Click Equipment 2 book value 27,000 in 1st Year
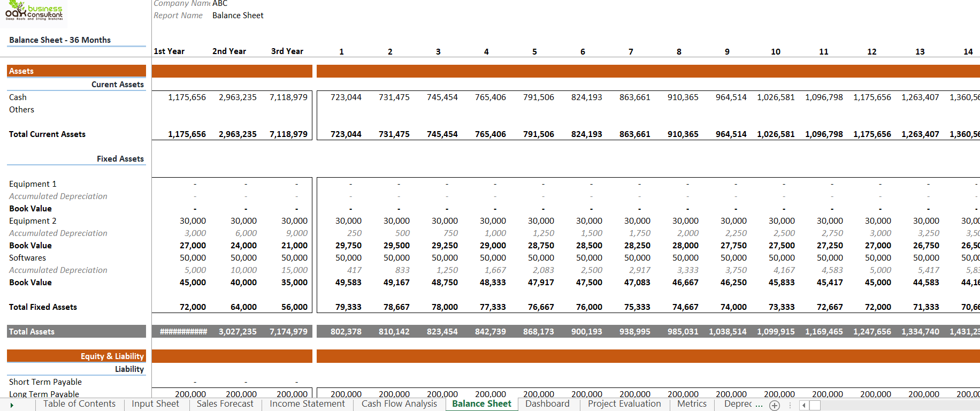The height and width of the screenshot is (411, 980). 193,246
